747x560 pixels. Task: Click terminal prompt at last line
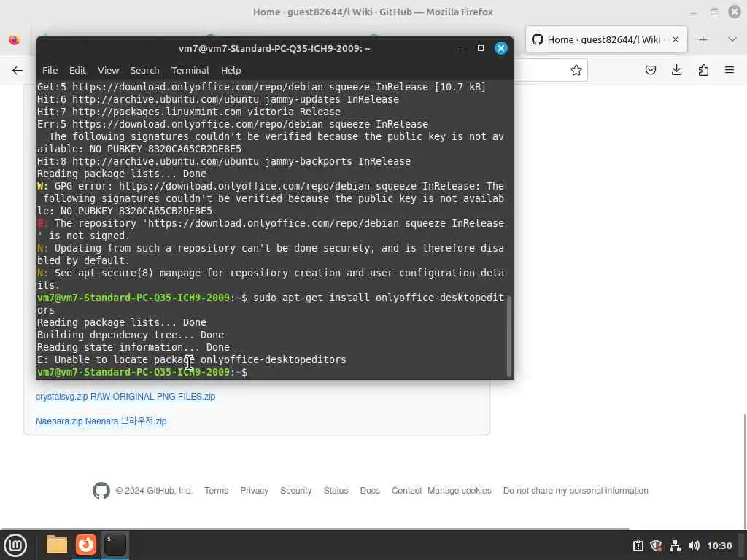(142, 372)
